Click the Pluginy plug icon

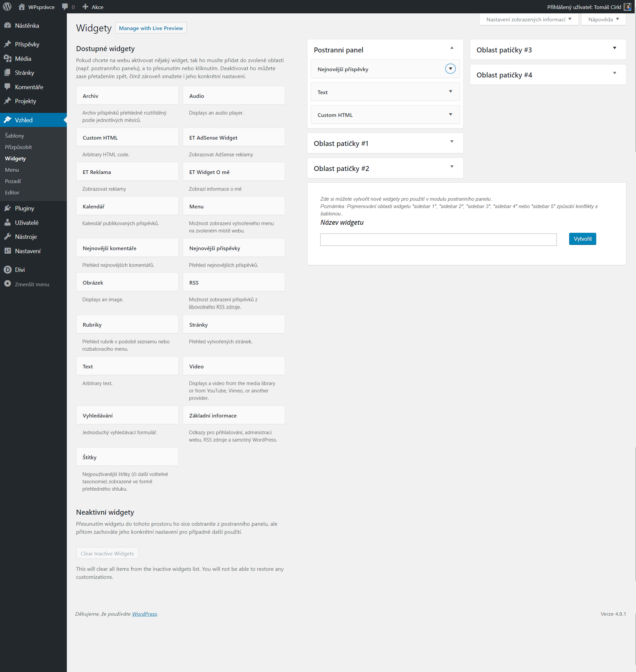click(x=7, y=208)
